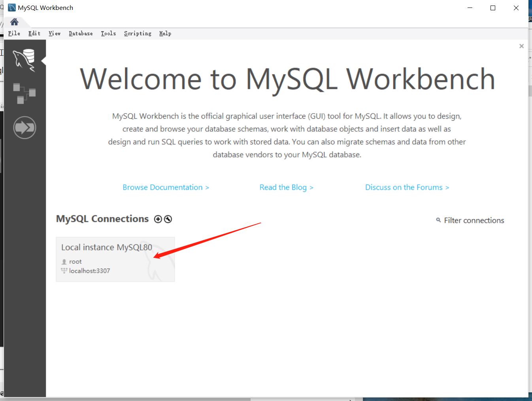Open the File menu
This screenshot has height=401, width=532.
pos(14,34)
